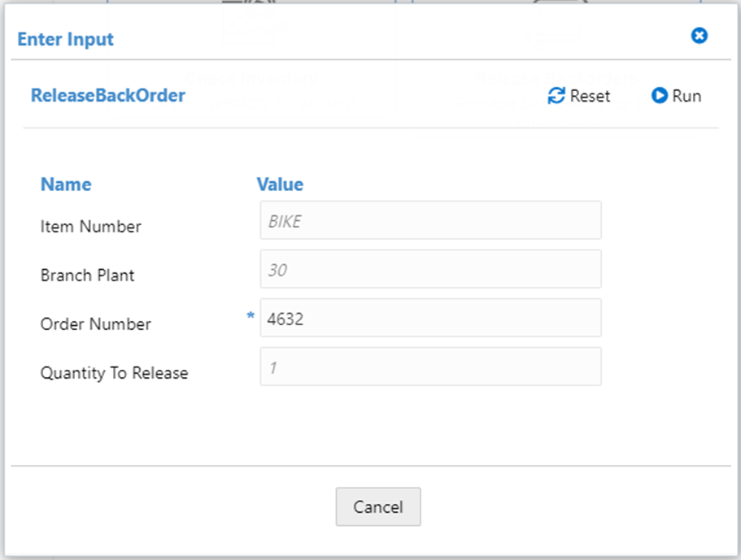
Task: Click the close icon of Enter Input dialog
Action: 700,36
